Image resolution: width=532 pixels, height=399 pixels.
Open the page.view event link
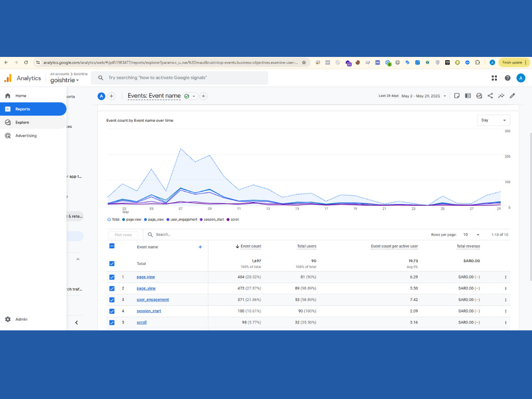(x=146, y=277)
